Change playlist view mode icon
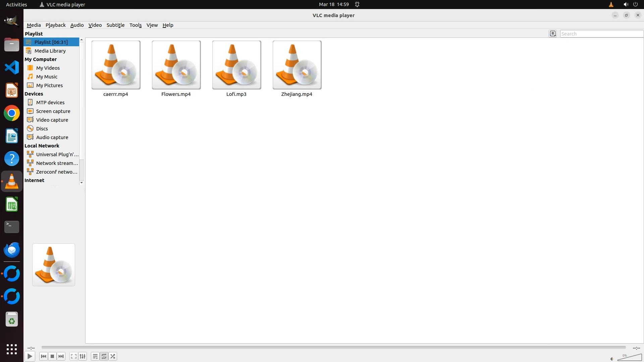 [x=553, y=34]
